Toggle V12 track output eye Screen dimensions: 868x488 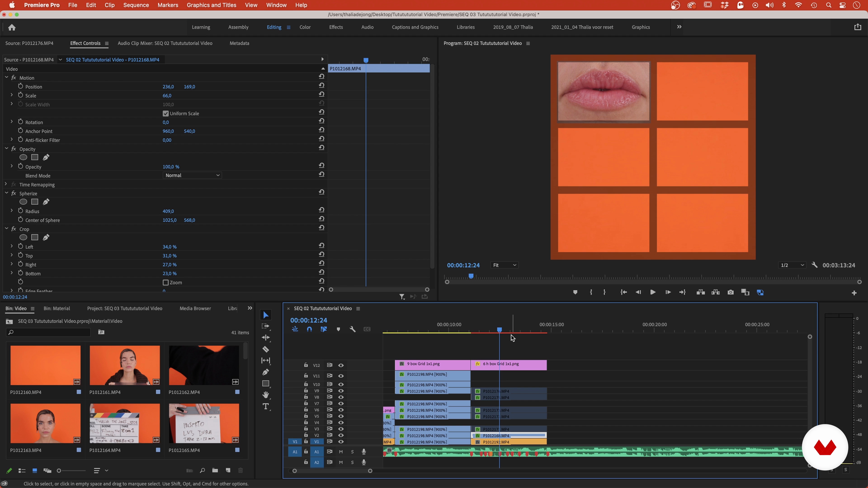coord(341,365)
